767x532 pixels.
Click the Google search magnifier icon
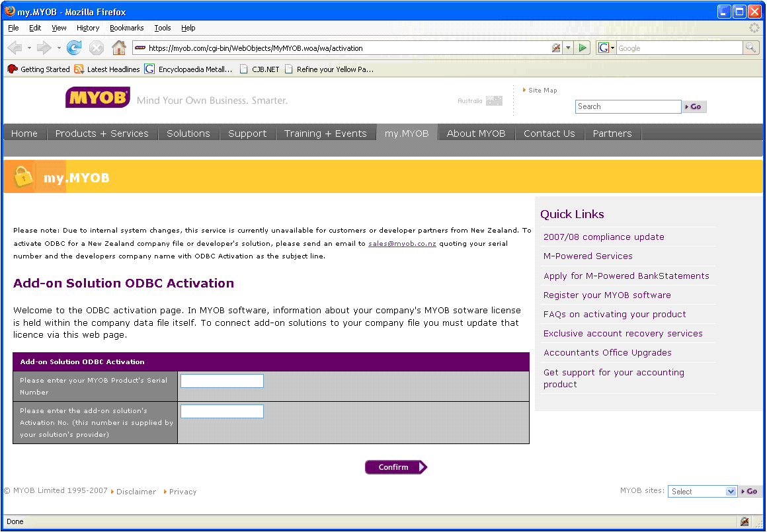(750, 48)
